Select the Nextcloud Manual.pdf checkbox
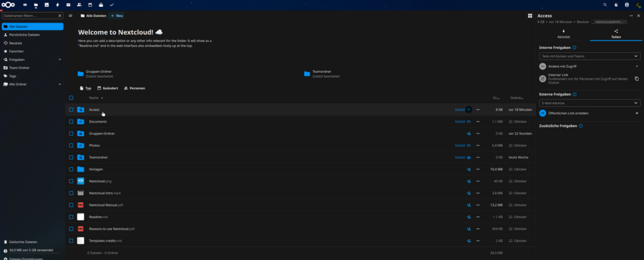Image resolution: width=644 pixels, height=260 pixels. pyautogui.click(x=71, y=205)
